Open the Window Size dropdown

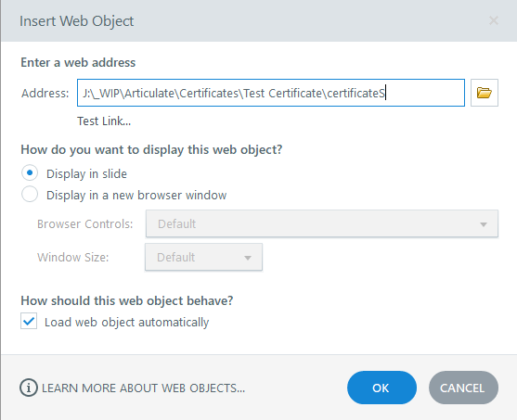[204, 257]
